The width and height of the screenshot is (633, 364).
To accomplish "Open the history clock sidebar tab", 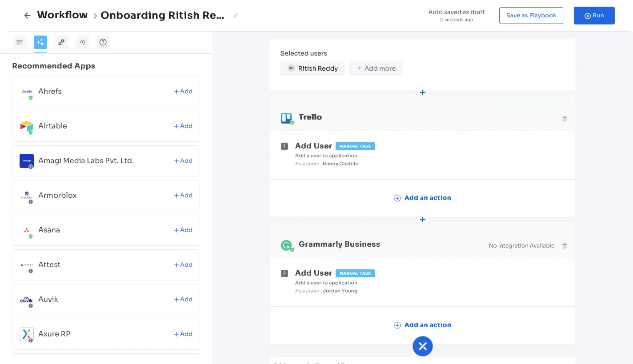I will tap(82, 42).
